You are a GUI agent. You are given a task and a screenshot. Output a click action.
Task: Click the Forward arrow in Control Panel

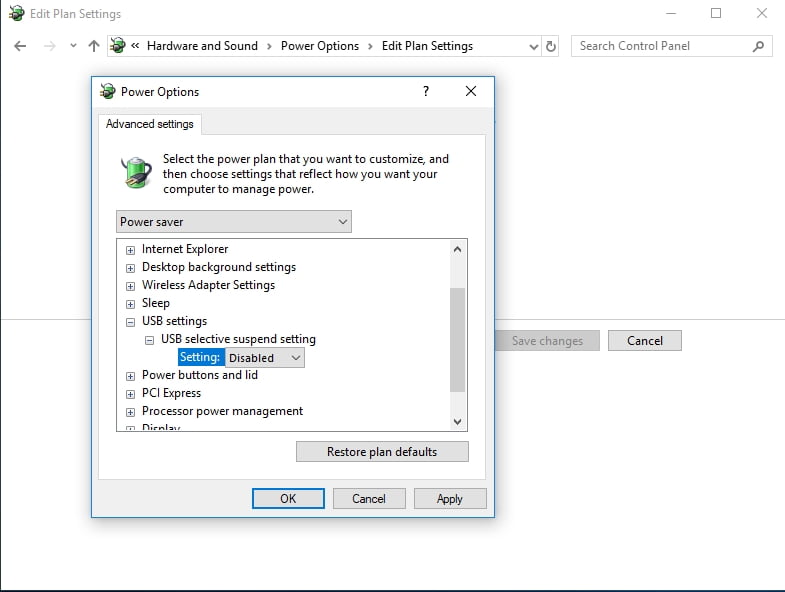click(x=50, y=46)
